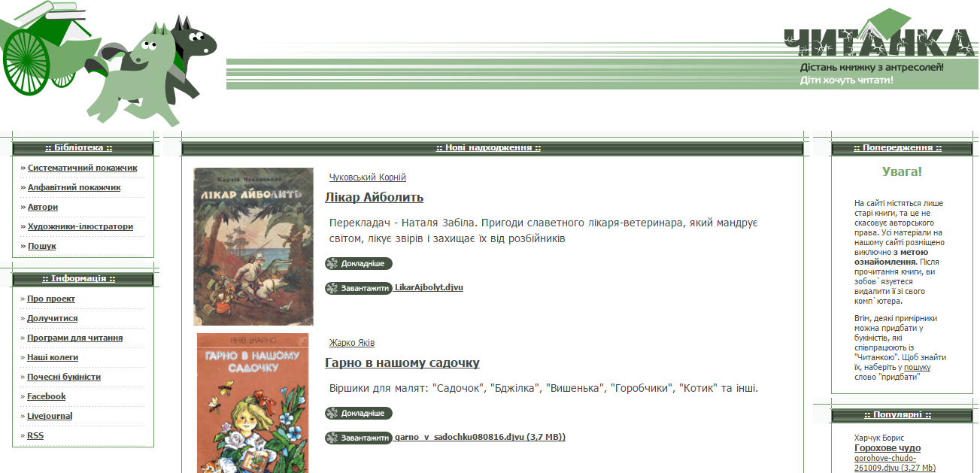
Task: Open popular book Горохове чудо link
Action: point(887,448)
